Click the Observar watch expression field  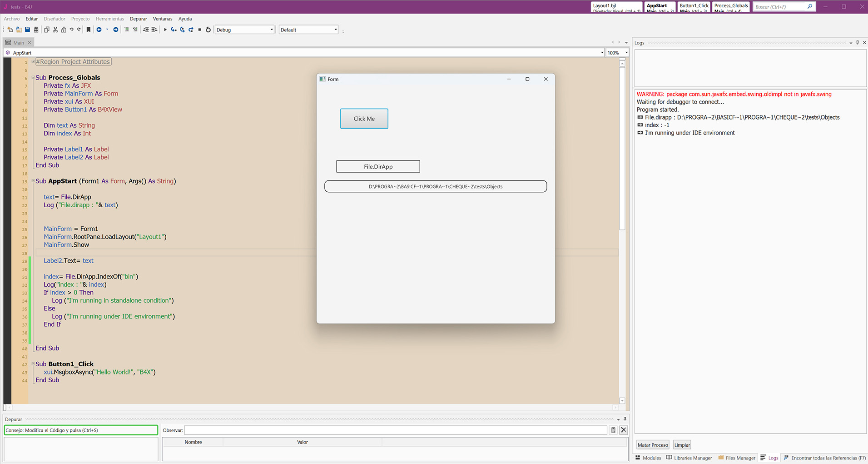tap(396, 430)
